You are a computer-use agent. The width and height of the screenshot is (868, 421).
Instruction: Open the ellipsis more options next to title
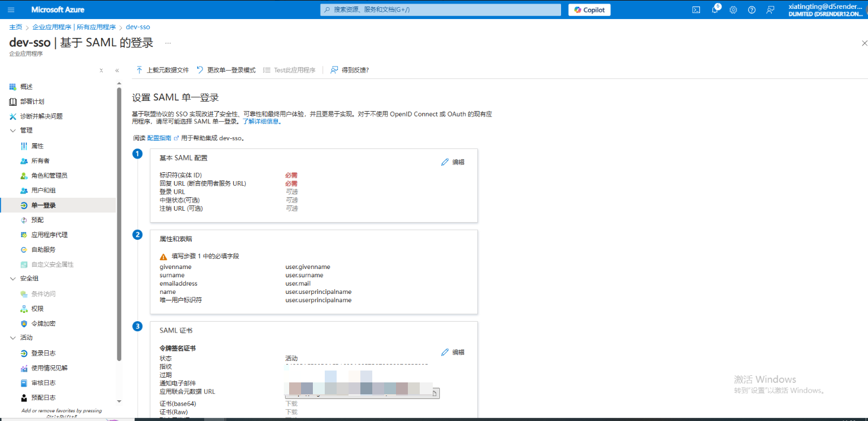click(168, 43)
